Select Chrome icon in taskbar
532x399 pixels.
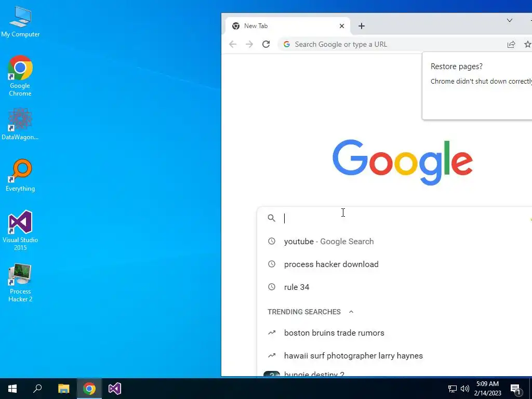tap(89, 389)
